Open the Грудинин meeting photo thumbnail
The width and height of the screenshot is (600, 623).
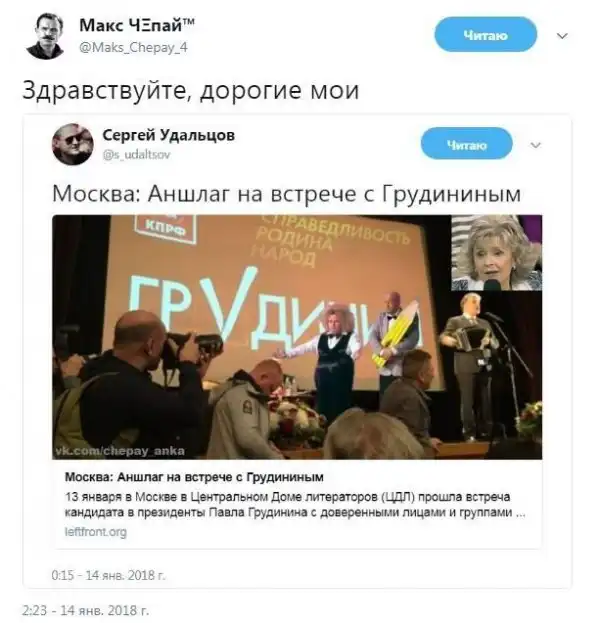(x=297, y=337)
